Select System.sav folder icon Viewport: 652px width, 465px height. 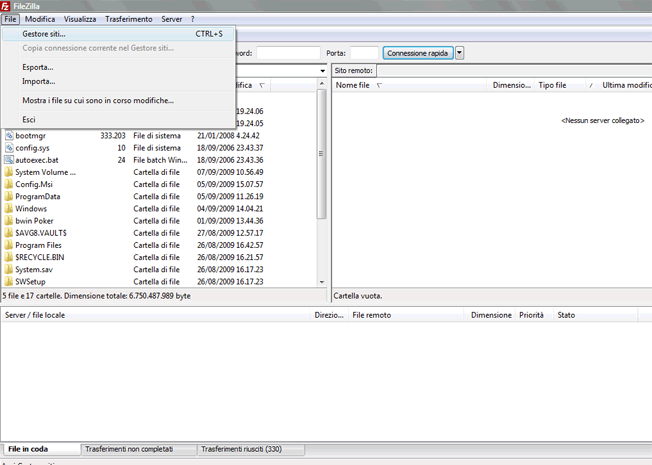click(x=9, y=270)
